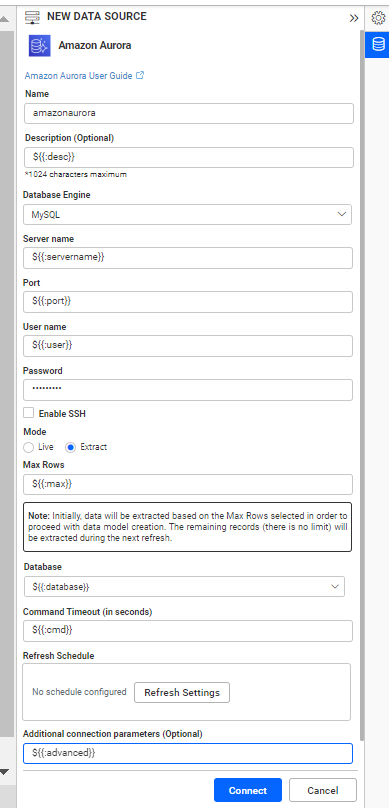
Task: Click the Connect button
Action: (x=248, y=790)
